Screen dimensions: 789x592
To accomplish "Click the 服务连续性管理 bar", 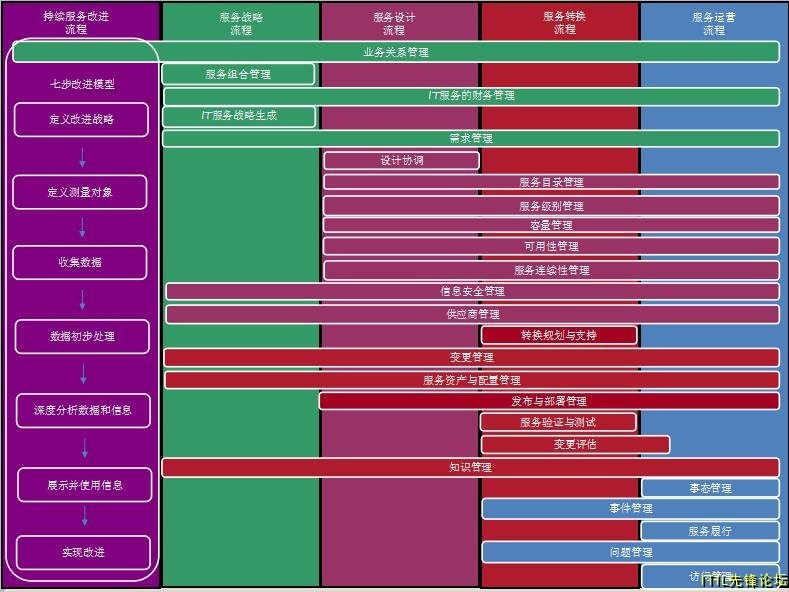I will coord(551,270).
